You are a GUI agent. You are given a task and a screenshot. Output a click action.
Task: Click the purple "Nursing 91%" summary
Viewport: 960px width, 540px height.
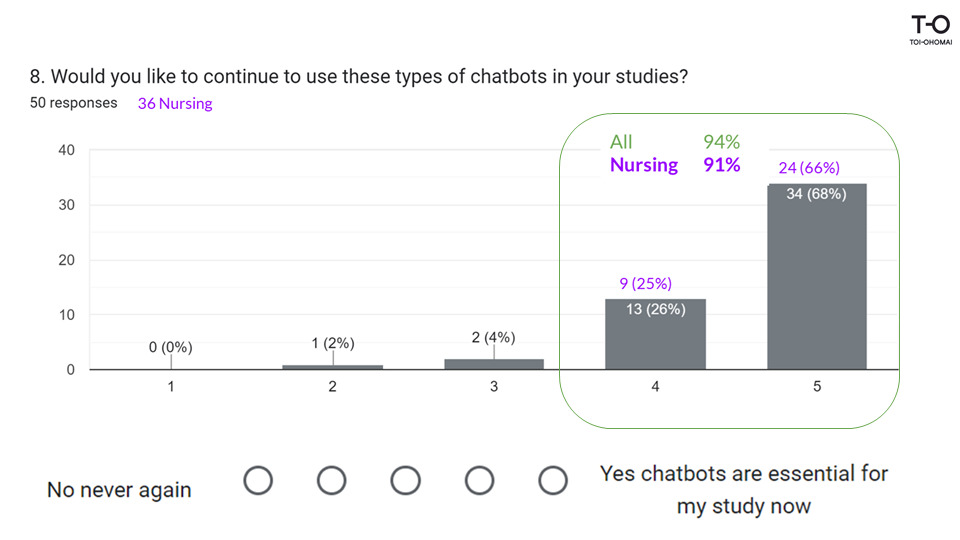point(675,165)
